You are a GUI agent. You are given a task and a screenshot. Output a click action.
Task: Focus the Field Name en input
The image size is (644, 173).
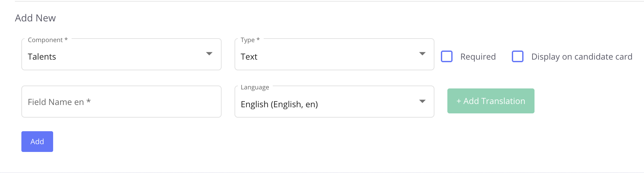121,102
